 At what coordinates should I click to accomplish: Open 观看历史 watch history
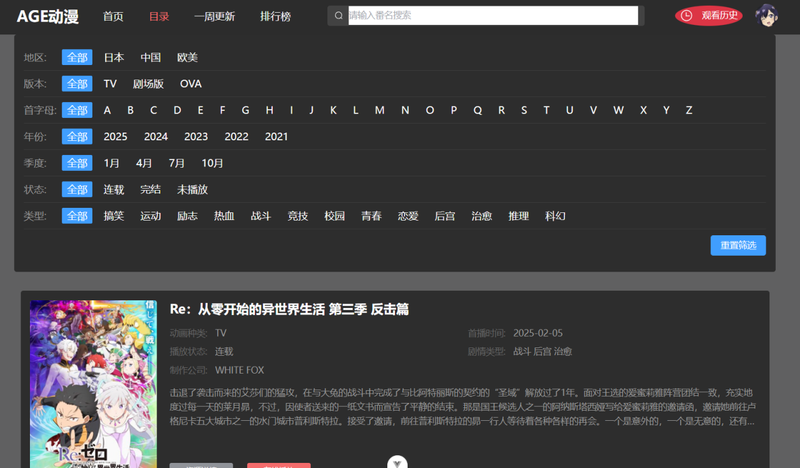tap(708, 16)
